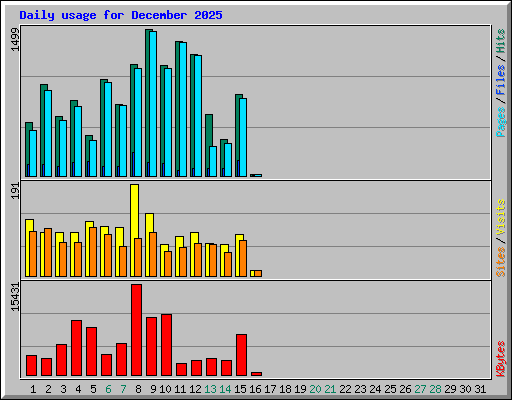This screenshot has height=400, width=512.
Task: Click the 15431 KBytes axis value
Action: (x=15, y=297)
